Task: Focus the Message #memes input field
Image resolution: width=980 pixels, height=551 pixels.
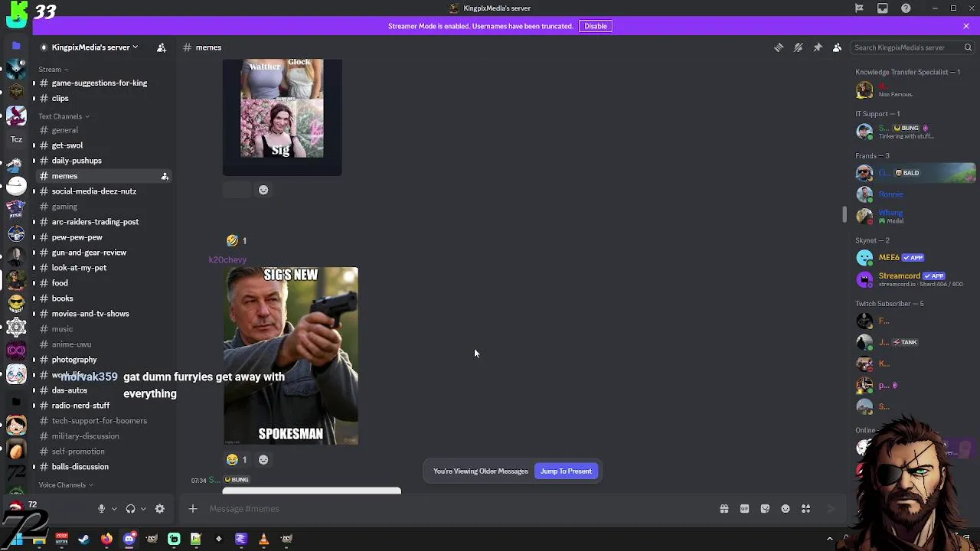Action: click(459, 509)
